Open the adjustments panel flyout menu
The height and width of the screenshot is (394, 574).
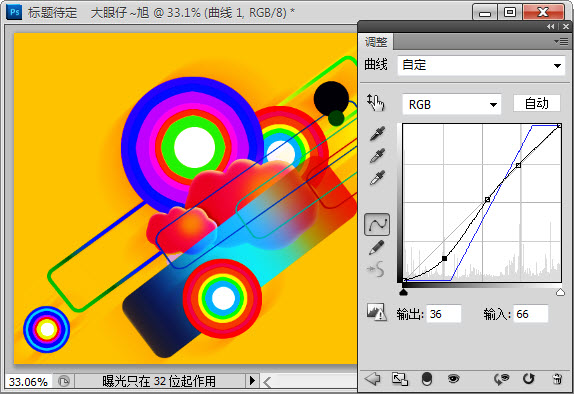(x=561, y=41)
